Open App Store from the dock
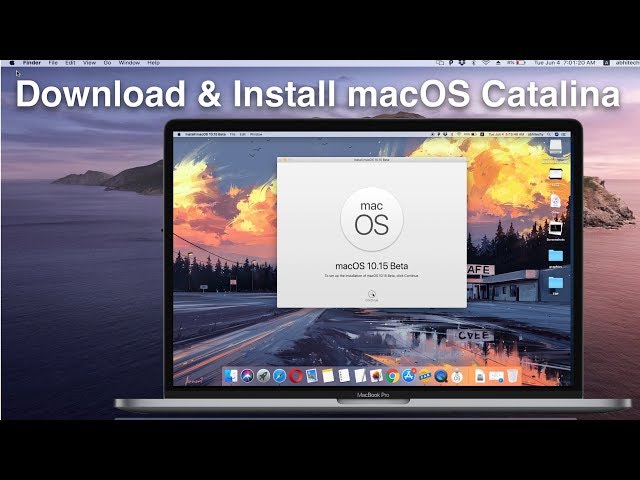Viewport: 640px width, 480px height. (x=408, y=376)
